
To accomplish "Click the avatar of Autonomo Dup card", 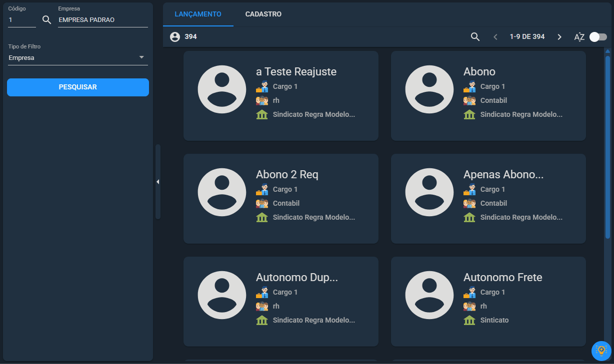I will [222, 295].
